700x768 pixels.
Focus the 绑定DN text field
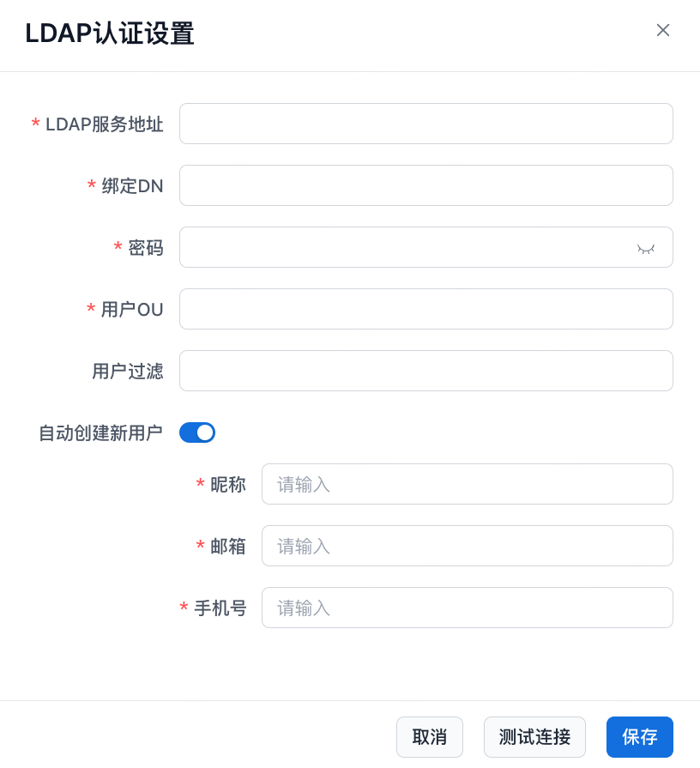point(425,185)
